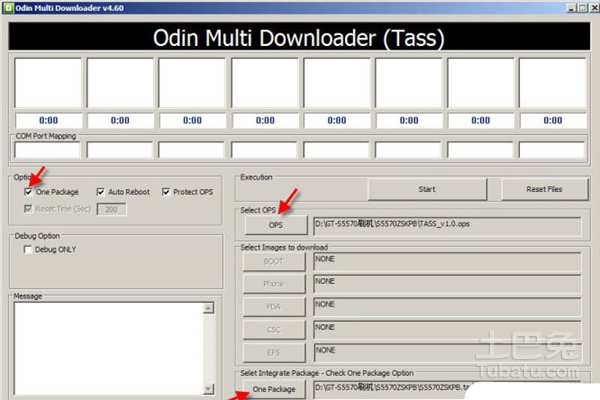
Task: Click the first device progress box
Action: click(x=48, y=83)
